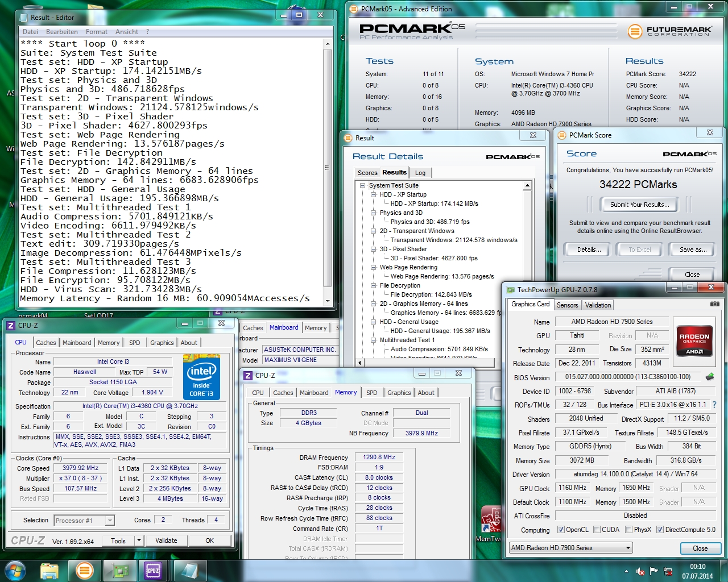Open the Format menu in Editor
The image size is (728, 582).
[x=97, y=32]
